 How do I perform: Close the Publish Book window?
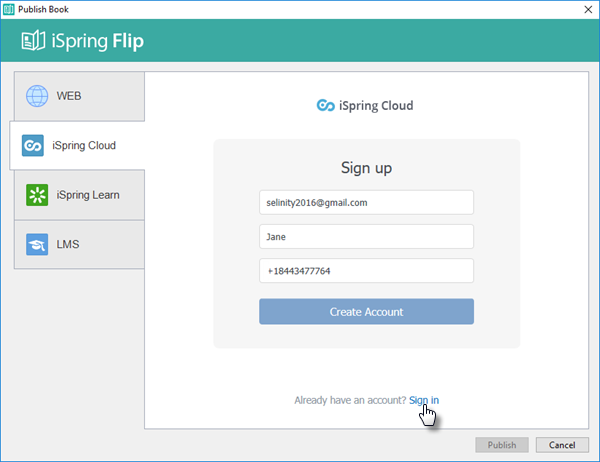click(588, 9)
